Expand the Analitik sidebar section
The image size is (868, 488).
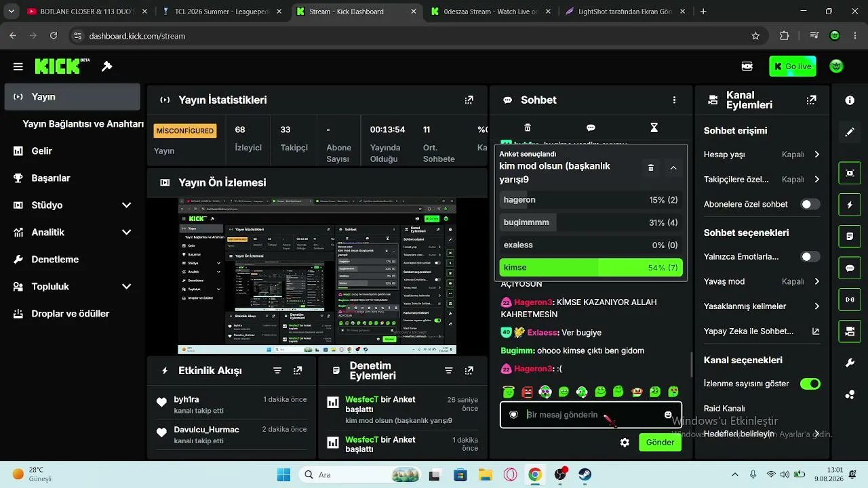pyautogui.click(x=126, y=232)
